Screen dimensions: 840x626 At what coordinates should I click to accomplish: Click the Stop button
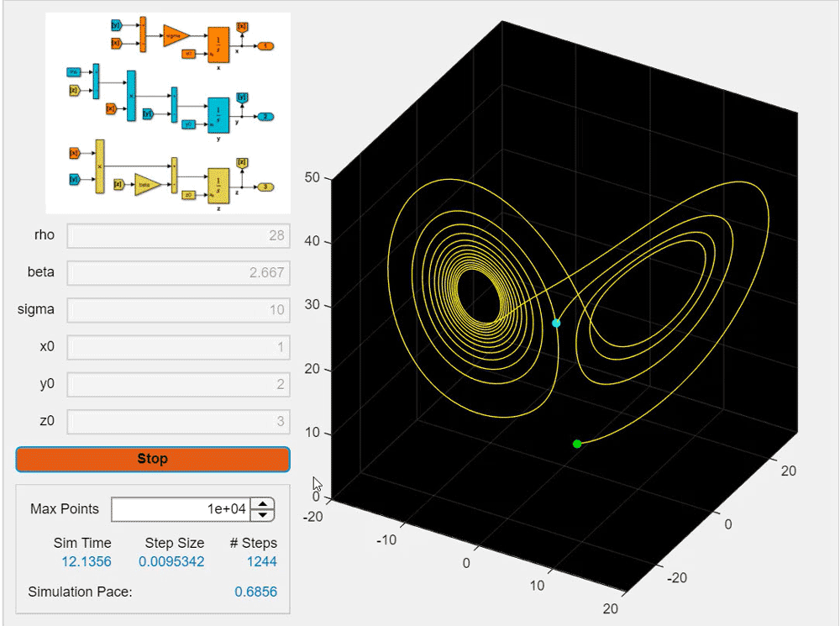tap(153, 459)
